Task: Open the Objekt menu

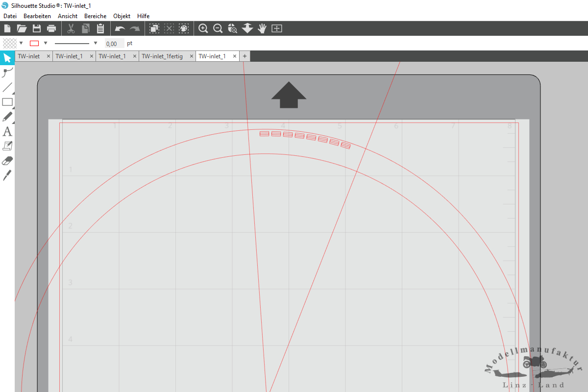Action: pos(122,16)
